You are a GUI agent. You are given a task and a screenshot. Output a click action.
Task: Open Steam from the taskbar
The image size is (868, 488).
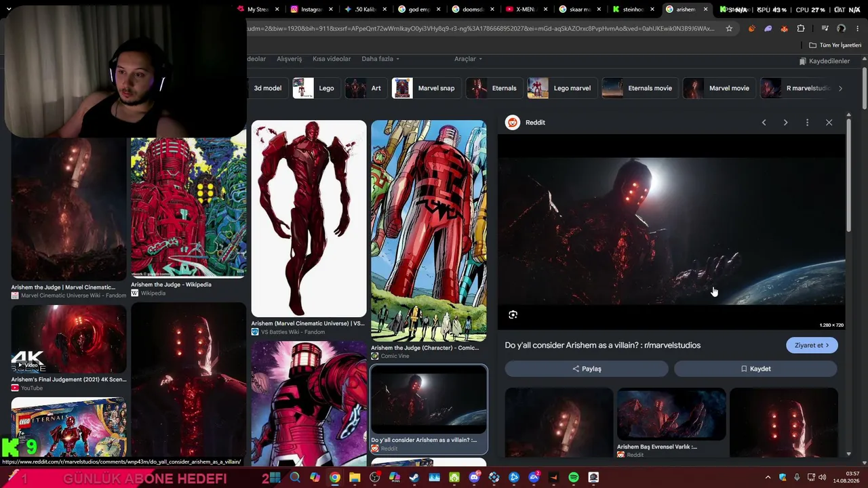tap(414, 478)
